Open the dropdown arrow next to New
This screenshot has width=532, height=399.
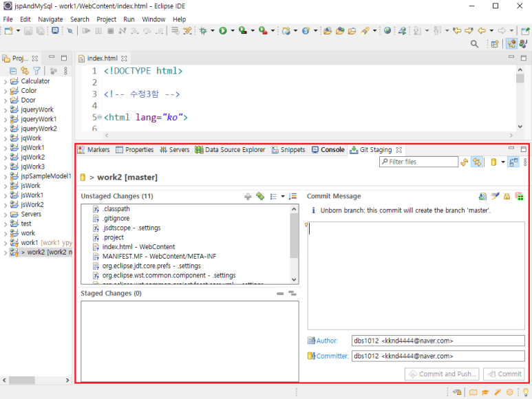(18, 31)
